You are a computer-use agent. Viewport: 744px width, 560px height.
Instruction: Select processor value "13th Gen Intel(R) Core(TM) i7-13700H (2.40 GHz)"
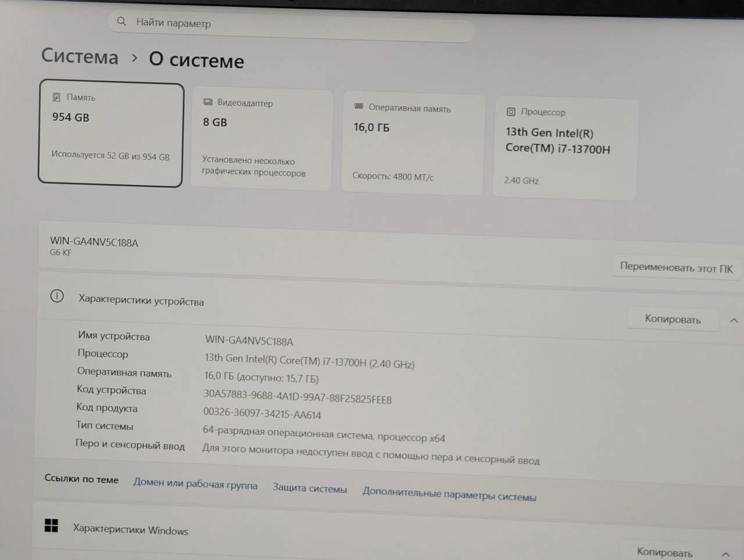309,361
